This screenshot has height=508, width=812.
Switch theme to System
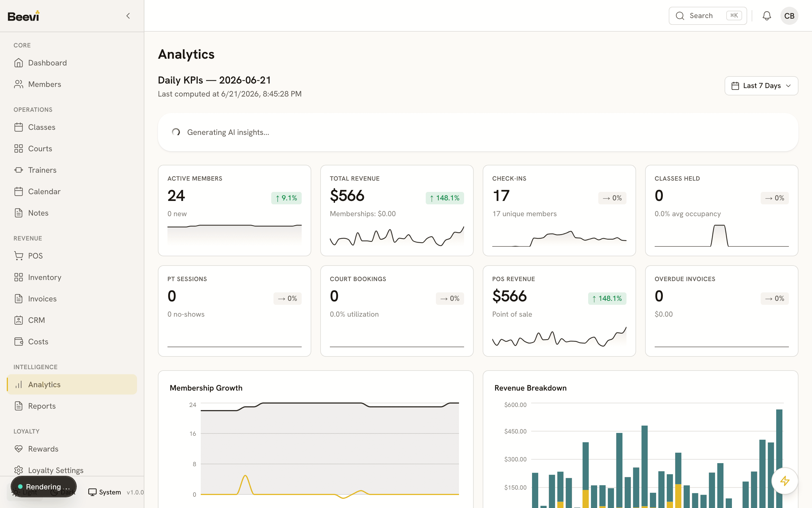click(x=104, y=492)
